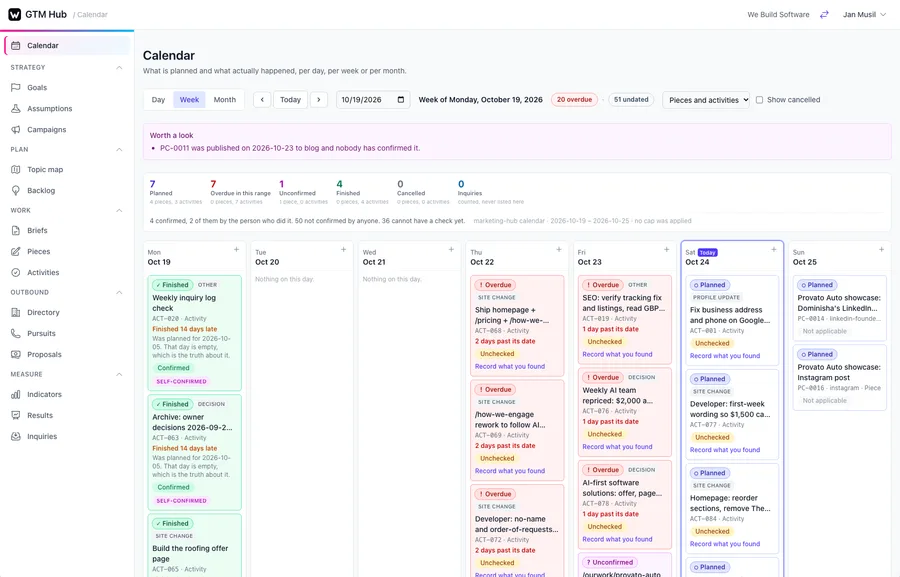The image size is (900, 577).
Task: Open the Pieces and activities dropdown
Action: [x=706, y=100]
